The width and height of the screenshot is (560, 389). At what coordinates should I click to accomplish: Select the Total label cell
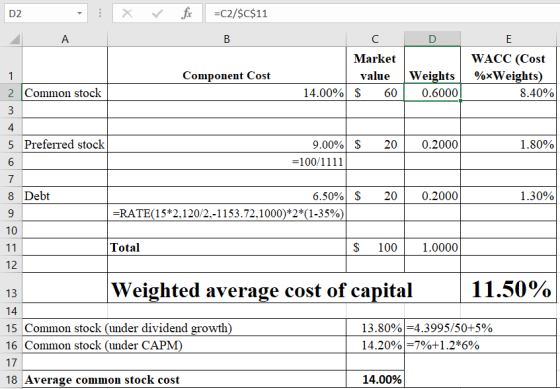click(x=227, y=247)
